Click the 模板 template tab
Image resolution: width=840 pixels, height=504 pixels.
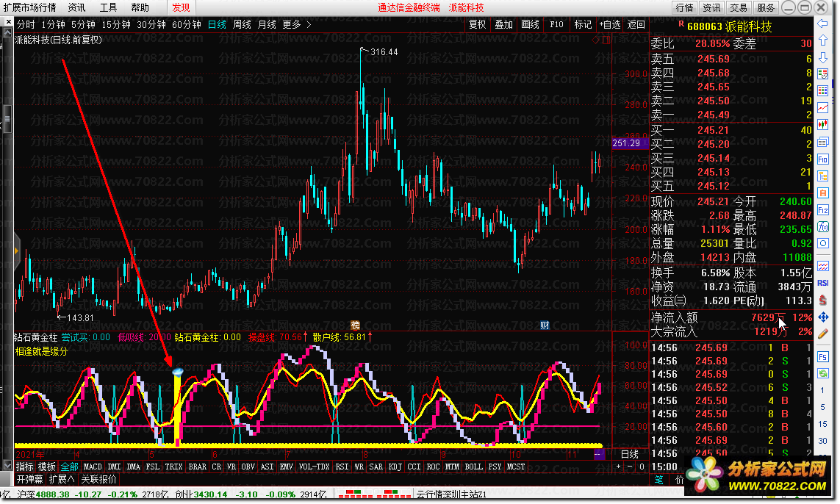(x=46, y=467)
